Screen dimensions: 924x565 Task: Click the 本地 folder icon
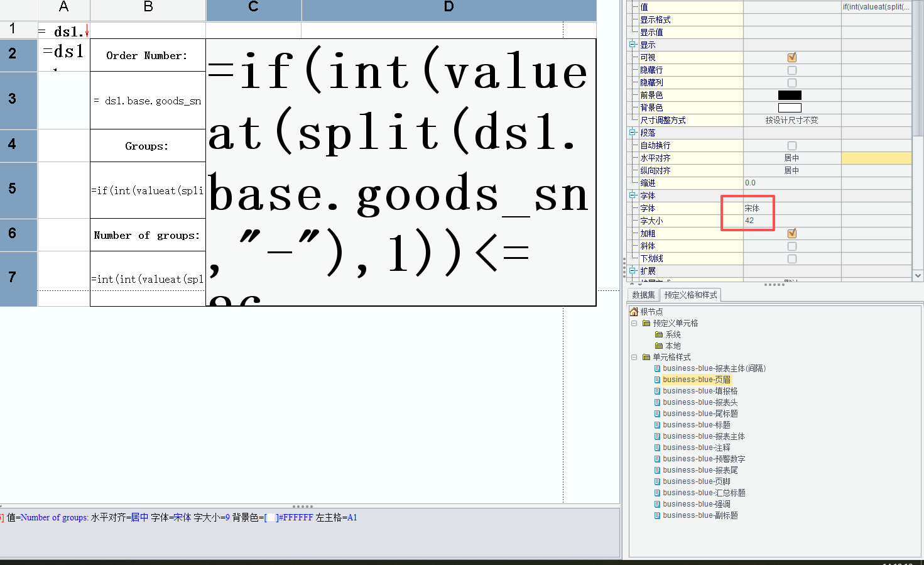(x=659, y=346)
